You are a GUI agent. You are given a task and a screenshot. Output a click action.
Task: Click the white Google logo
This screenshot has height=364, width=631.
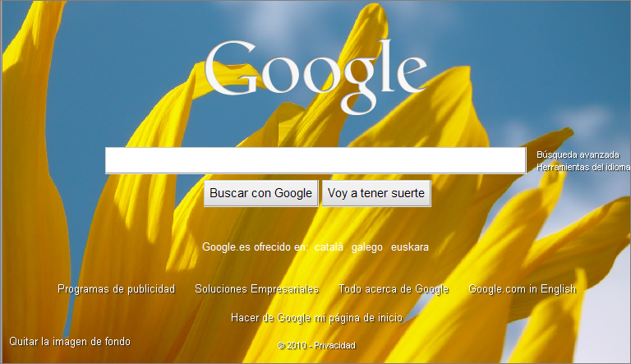(315, 77)
